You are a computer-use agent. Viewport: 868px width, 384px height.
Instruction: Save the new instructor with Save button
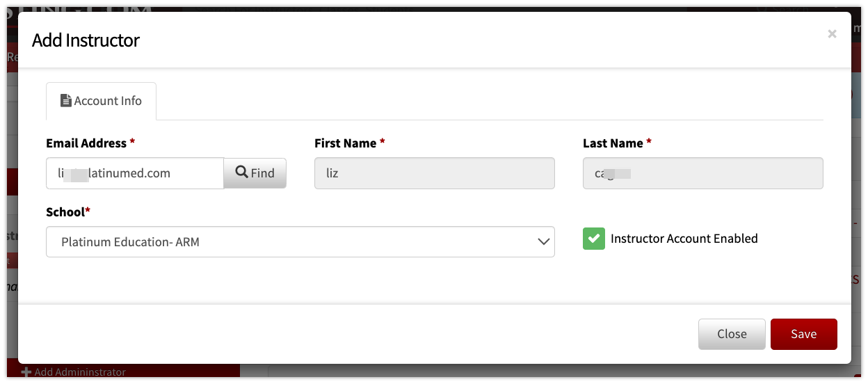[803, 334]
